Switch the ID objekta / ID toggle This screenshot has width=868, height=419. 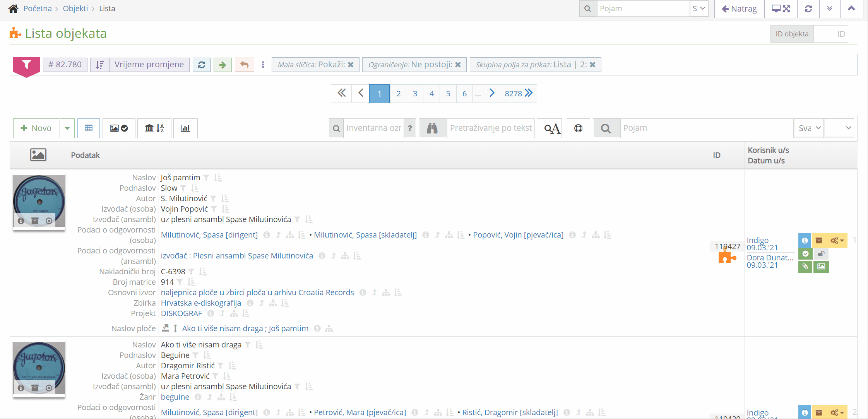coord(831,34)
